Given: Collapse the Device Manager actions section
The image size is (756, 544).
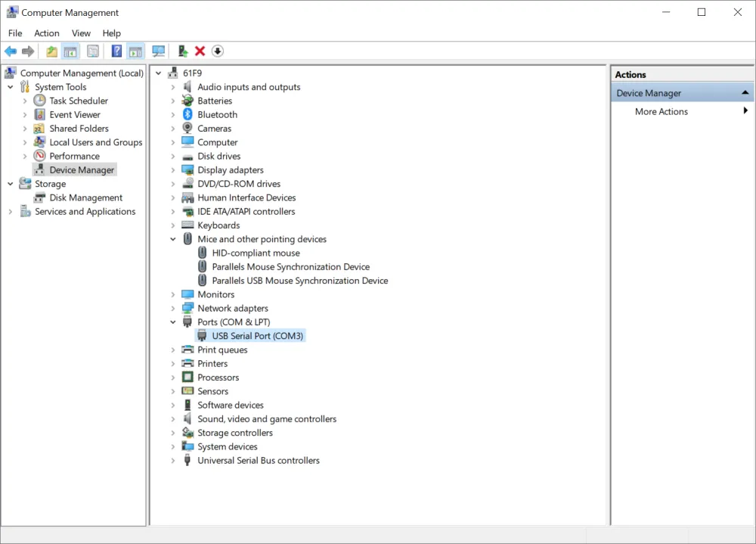Looking at the screenshot, I should [x=745, y=92].
